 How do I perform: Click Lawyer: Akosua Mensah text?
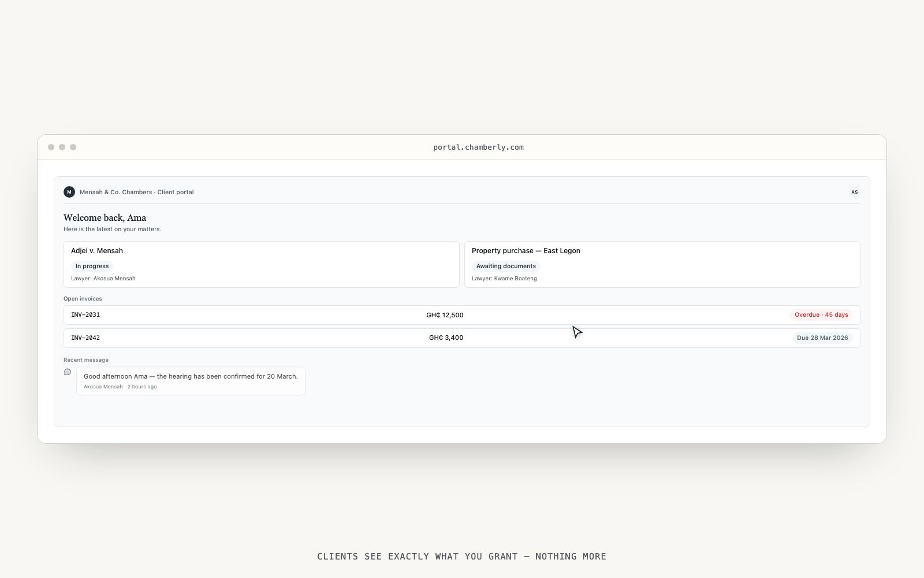(103, 279)
